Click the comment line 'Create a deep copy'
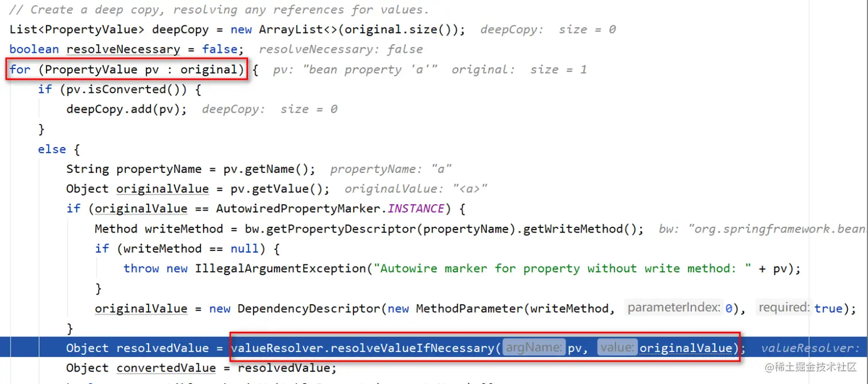 (219, 10)
